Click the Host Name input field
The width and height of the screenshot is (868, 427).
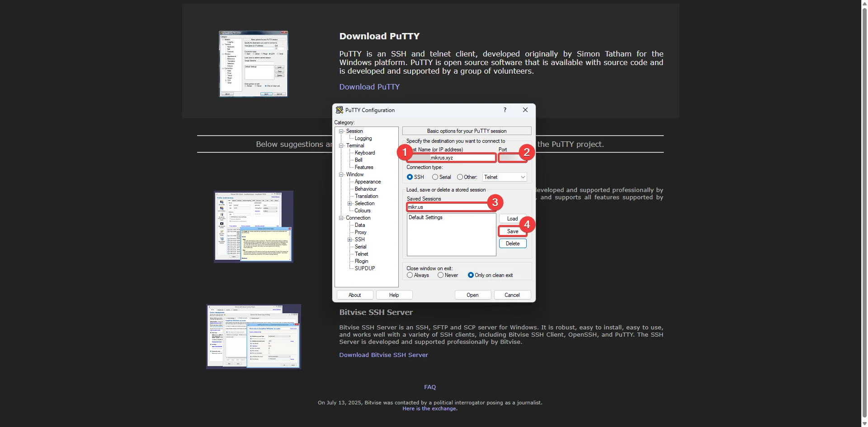click(x=451, y=158)
